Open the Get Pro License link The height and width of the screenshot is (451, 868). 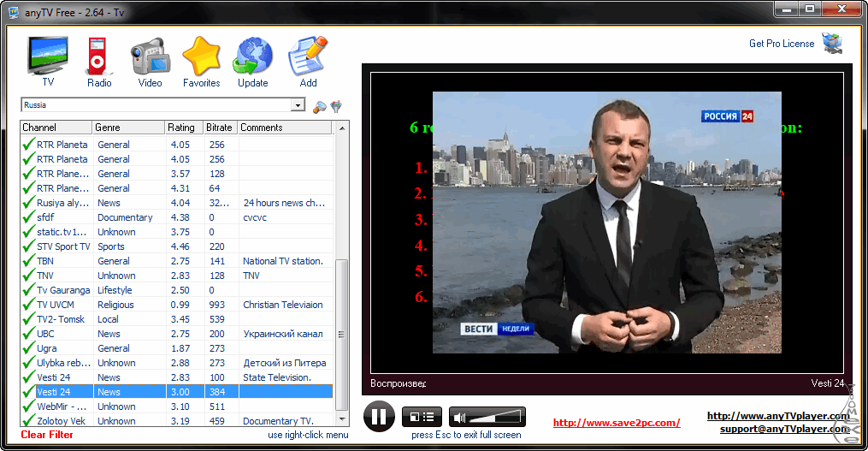(x=782, y=44)
